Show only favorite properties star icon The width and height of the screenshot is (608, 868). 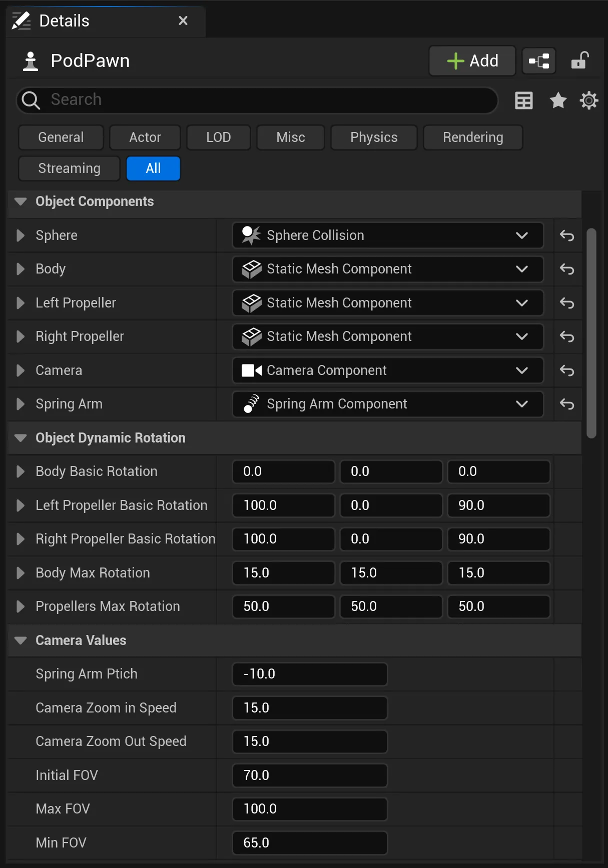558,100
